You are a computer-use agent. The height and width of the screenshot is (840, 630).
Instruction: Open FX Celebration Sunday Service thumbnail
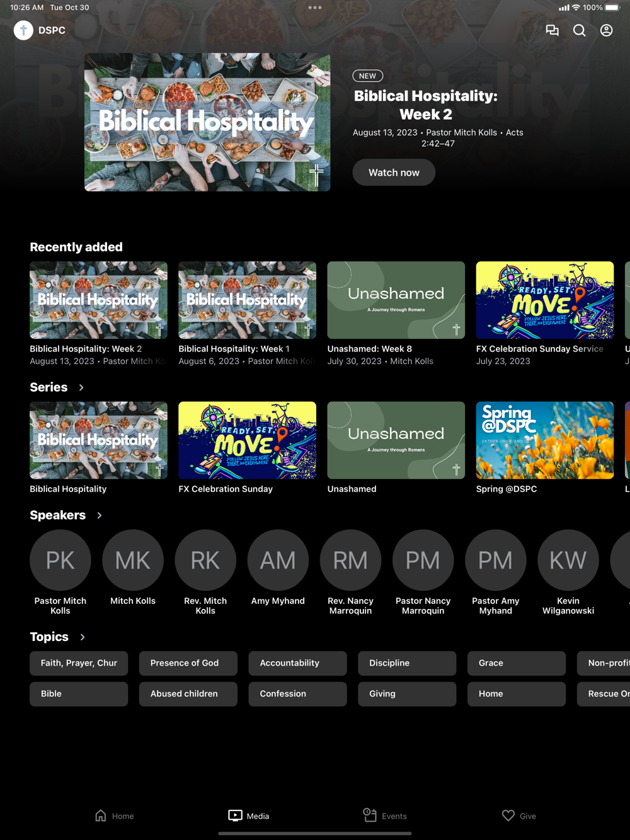point(545,300)
